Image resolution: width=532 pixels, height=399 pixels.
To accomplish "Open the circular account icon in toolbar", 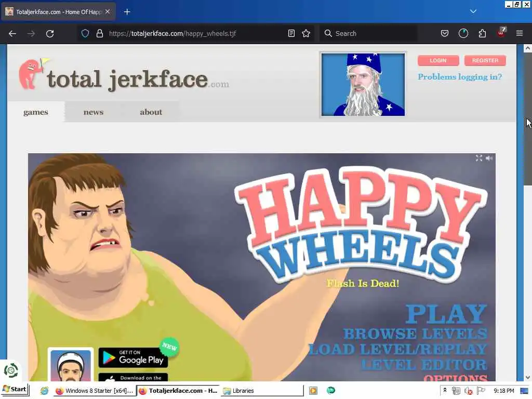I will (463, 33).
